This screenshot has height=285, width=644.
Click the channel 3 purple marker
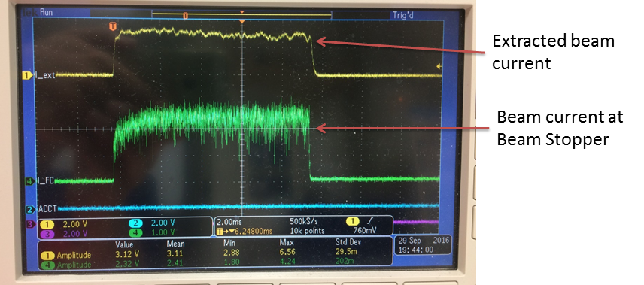pos(30,224)
